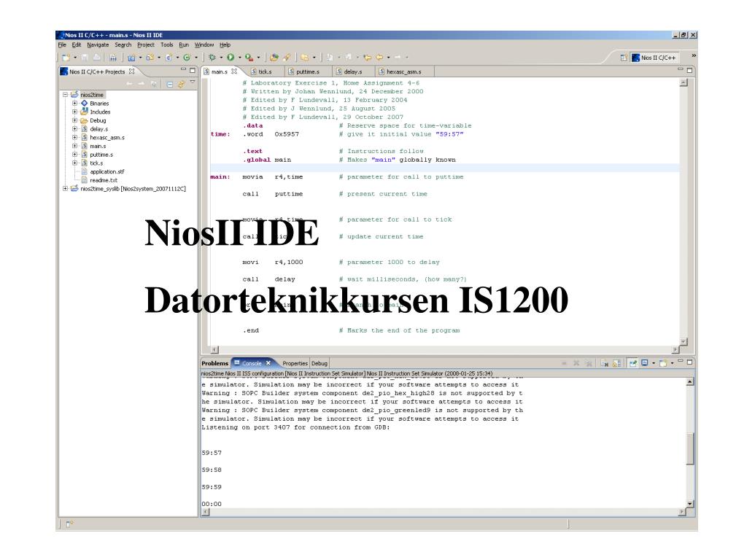
Task: Click the editor horizontal scrollbar left arrow
Action: coord(214,349)
